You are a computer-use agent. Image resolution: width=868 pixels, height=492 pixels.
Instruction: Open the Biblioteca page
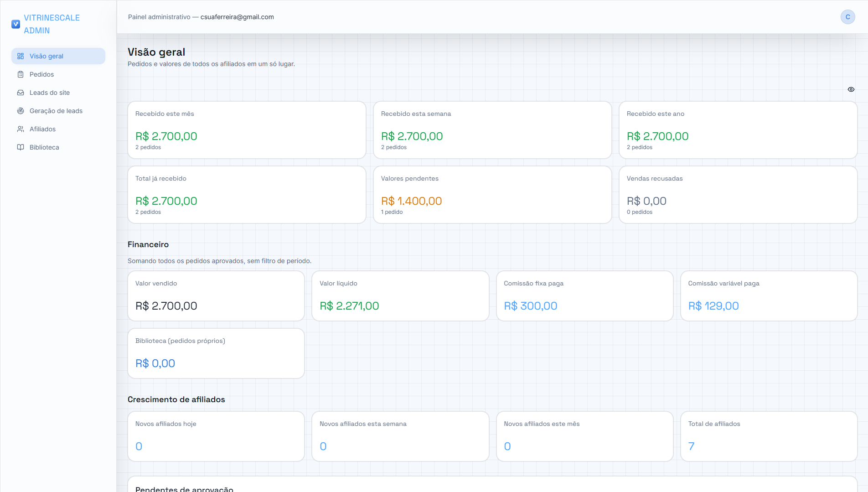point(58,147)
